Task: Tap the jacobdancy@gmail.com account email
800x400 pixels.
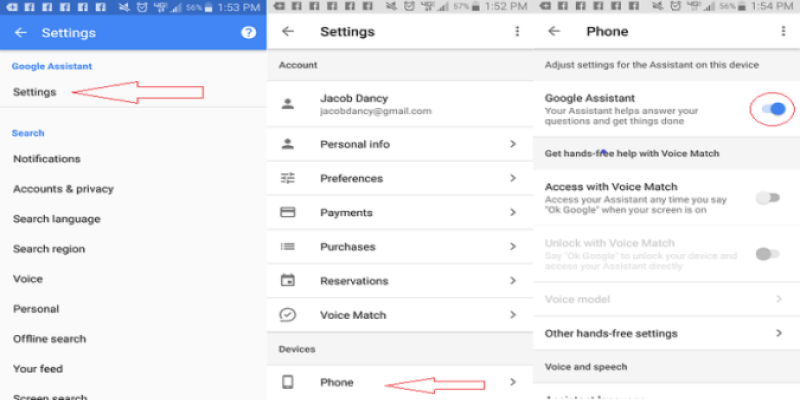Action: click(376, 111)
